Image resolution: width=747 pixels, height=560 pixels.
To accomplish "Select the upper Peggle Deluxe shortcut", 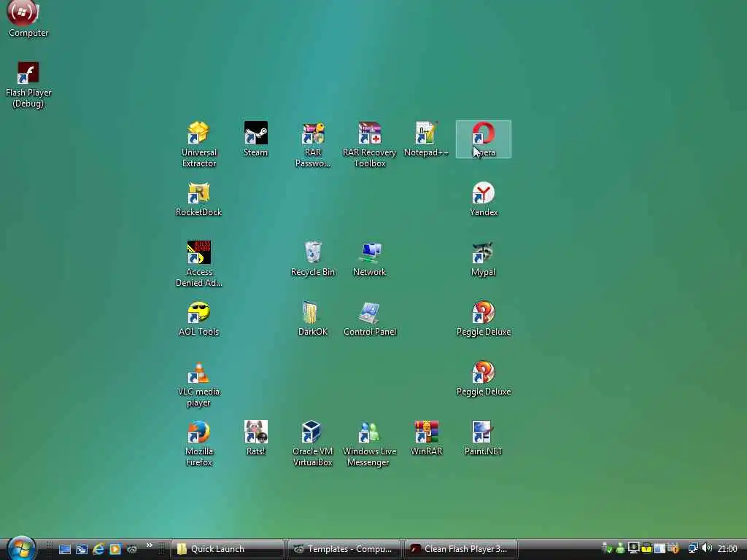I will click(484, 319).
